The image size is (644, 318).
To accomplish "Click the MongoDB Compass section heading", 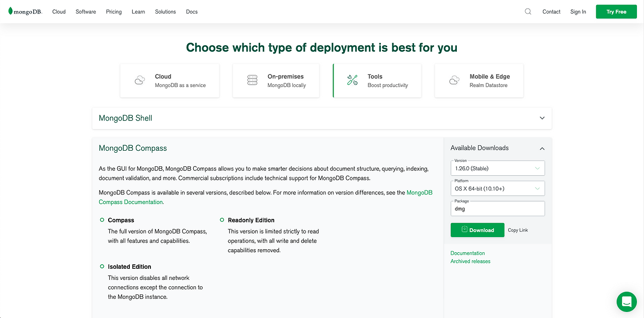I will tap(133, 148).
